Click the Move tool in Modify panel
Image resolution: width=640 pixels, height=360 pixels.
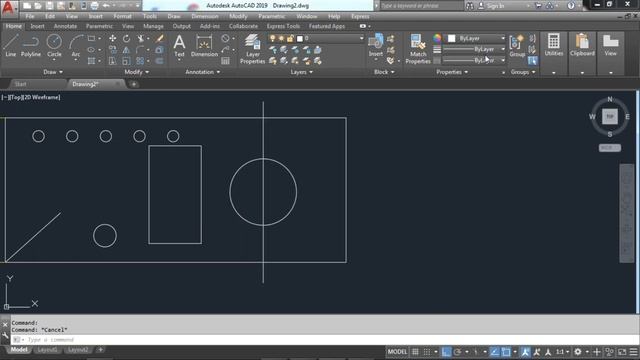[112, 38]
